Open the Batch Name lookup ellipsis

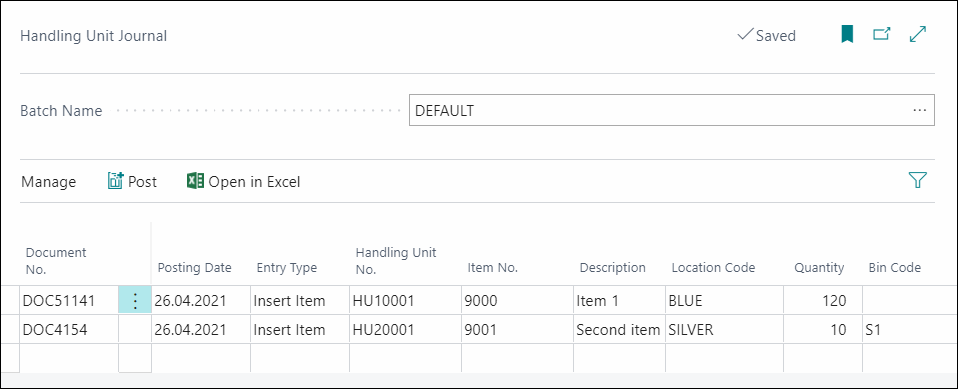pos(920,111)
